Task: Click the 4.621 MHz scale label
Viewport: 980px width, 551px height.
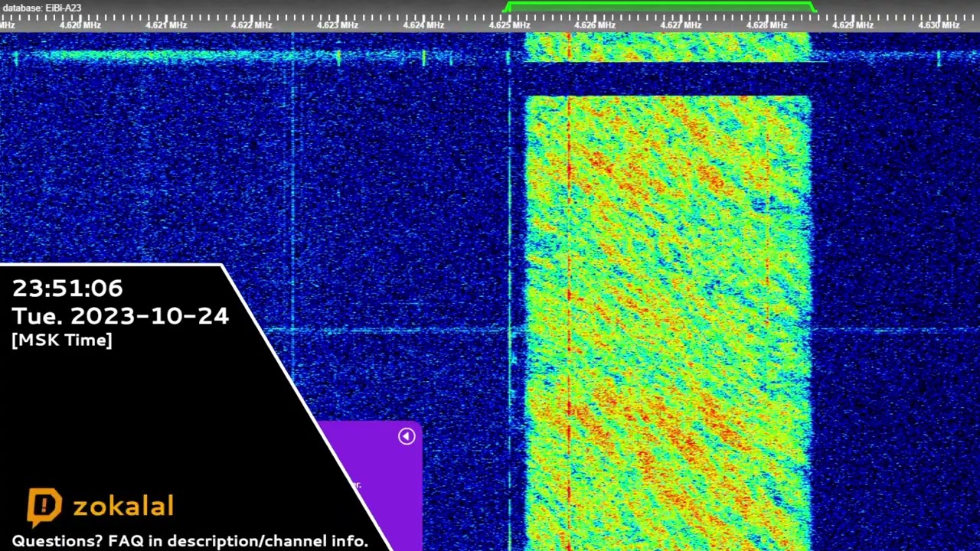Action: point(165,25)
